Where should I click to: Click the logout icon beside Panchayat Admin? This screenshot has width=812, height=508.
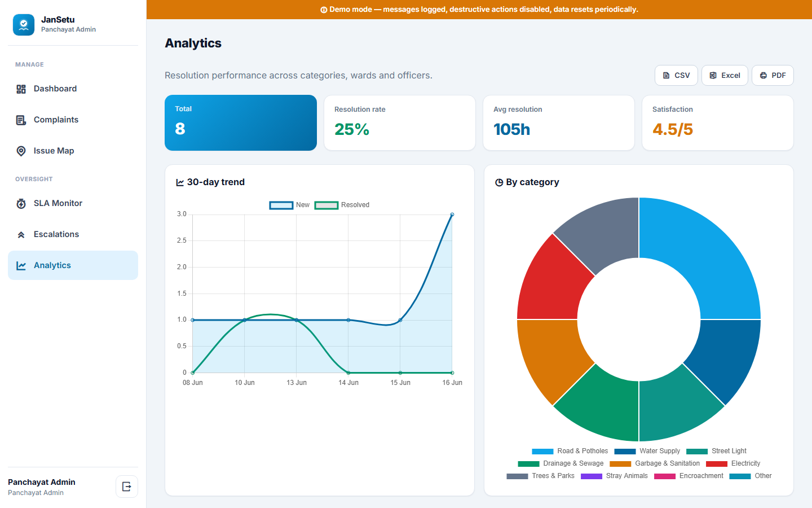(x=127, y=487)
